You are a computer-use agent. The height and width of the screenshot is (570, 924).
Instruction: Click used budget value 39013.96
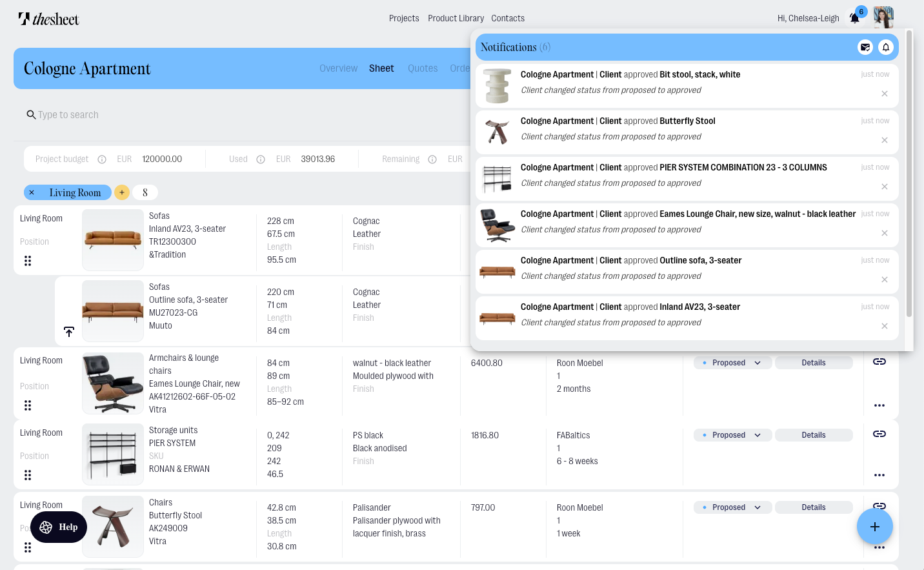[x=318, y=159]
